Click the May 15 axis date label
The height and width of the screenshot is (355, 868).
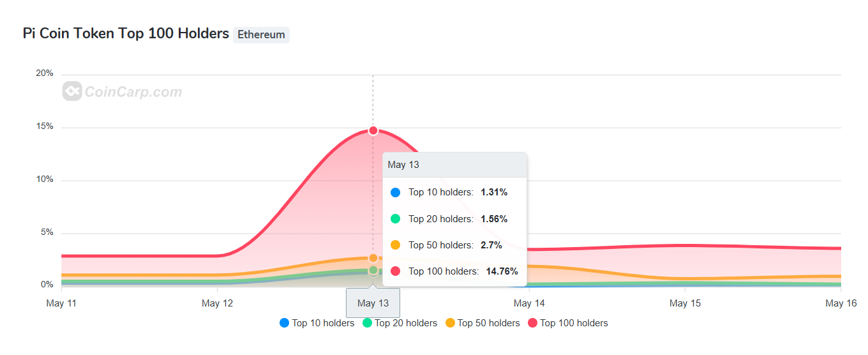click(x=685, y=303)
